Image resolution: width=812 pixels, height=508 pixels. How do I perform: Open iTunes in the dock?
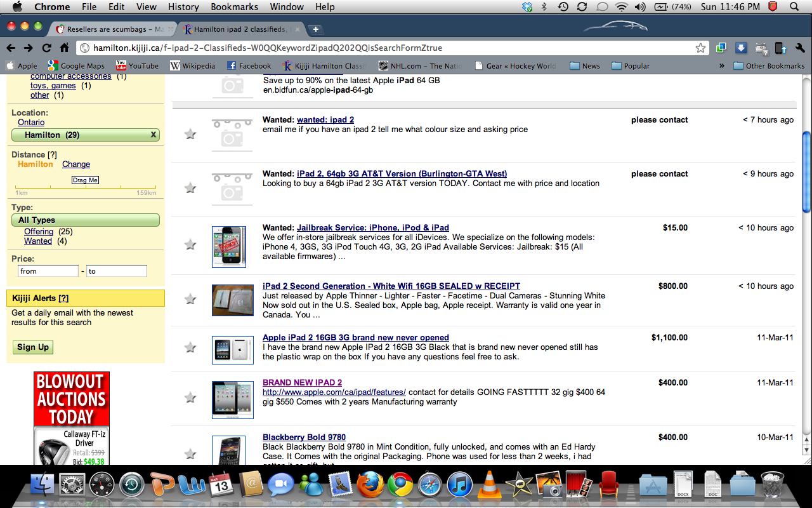(459, 485)
